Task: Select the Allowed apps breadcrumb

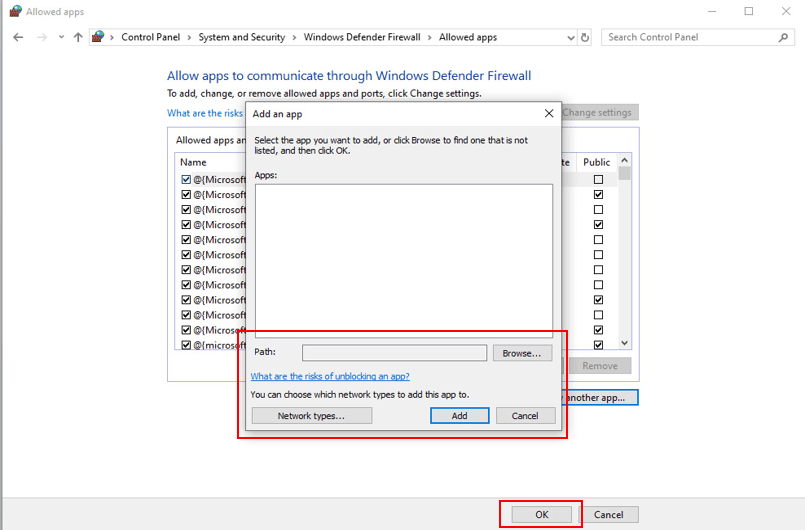Action: coord(468,37)
